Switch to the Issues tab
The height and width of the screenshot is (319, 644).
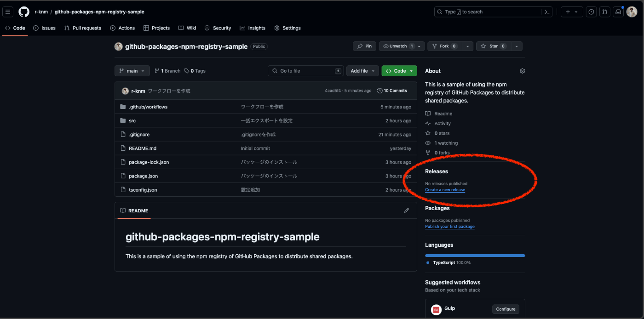pyautogui.click(x=44, y=28)
